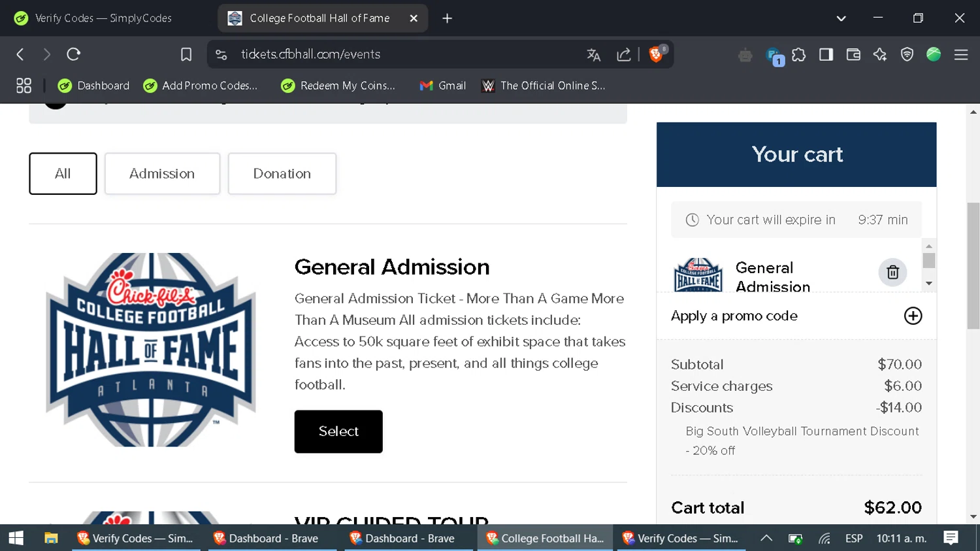Go forward to next page
The height and width of the screenshot is (551, 980).
[x=46, y=54]
